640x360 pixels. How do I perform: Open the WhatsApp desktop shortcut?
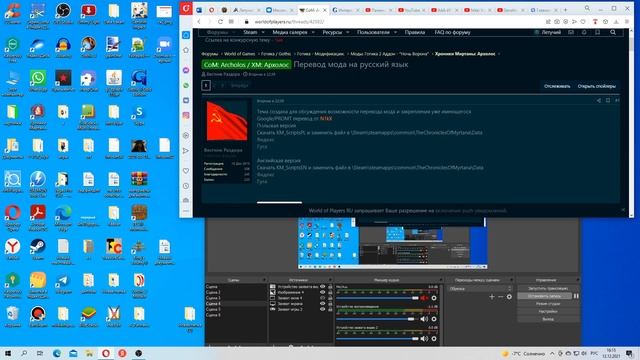[x=38, y=80]
